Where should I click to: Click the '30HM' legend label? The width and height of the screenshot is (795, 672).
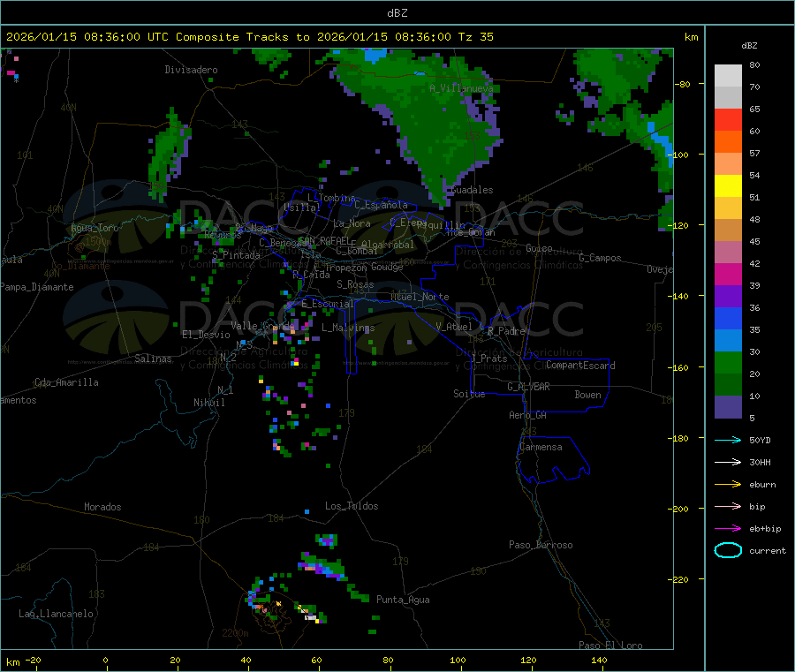[x=760, y=462]
